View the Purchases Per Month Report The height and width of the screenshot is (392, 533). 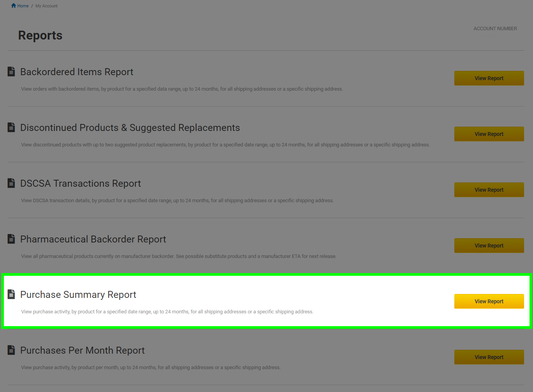[489, 357]
